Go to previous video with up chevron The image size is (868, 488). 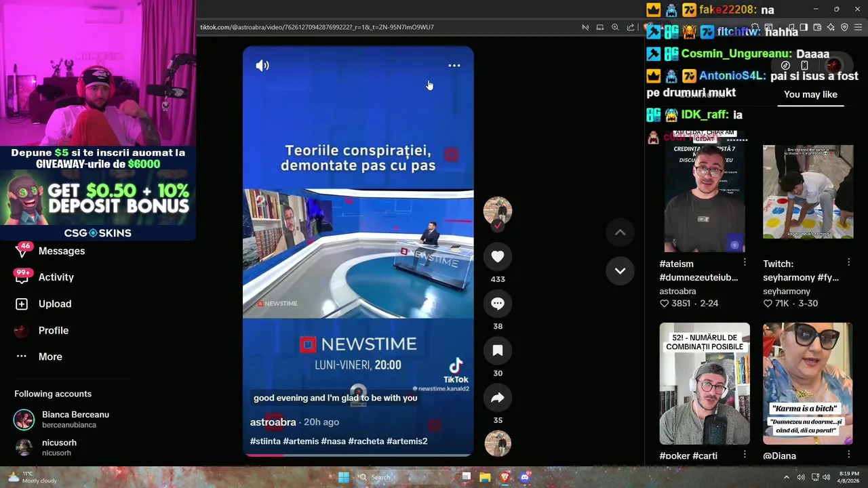click(620, 232)
